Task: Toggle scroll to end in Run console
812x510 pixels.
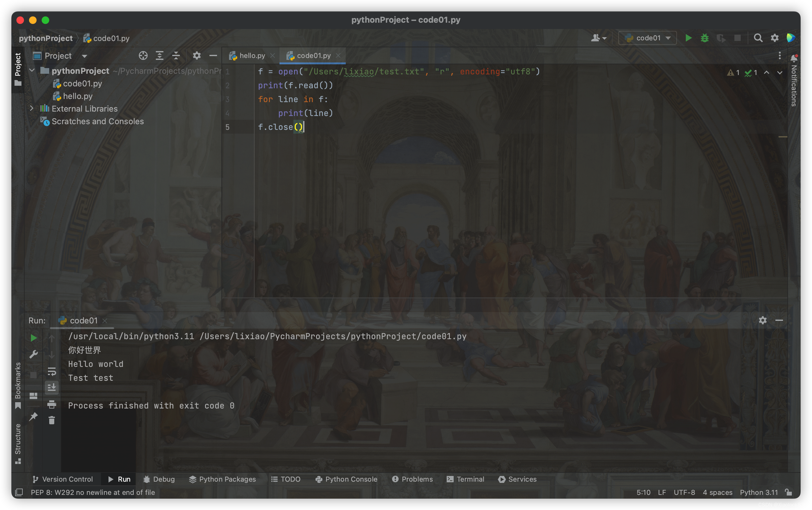Action: 52,387
